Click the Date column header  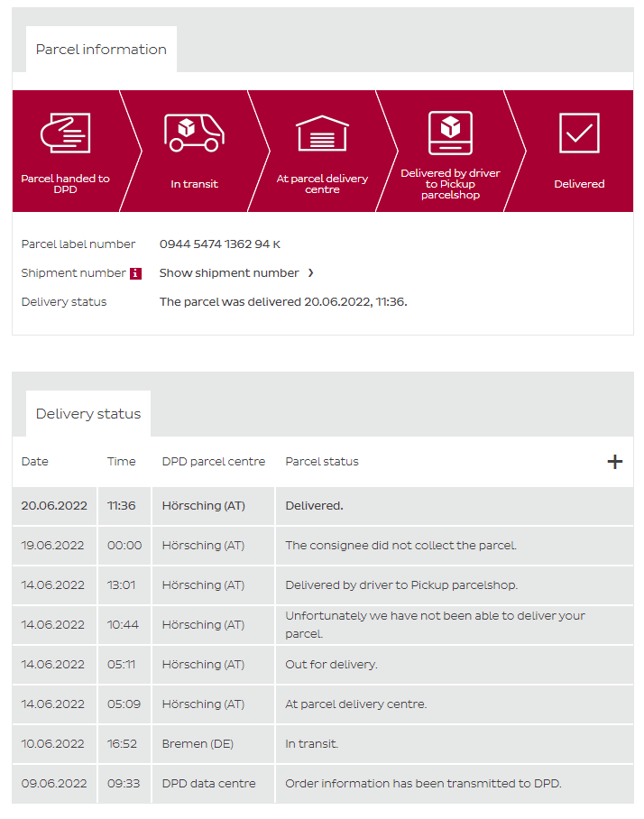[x=35, y=462]
